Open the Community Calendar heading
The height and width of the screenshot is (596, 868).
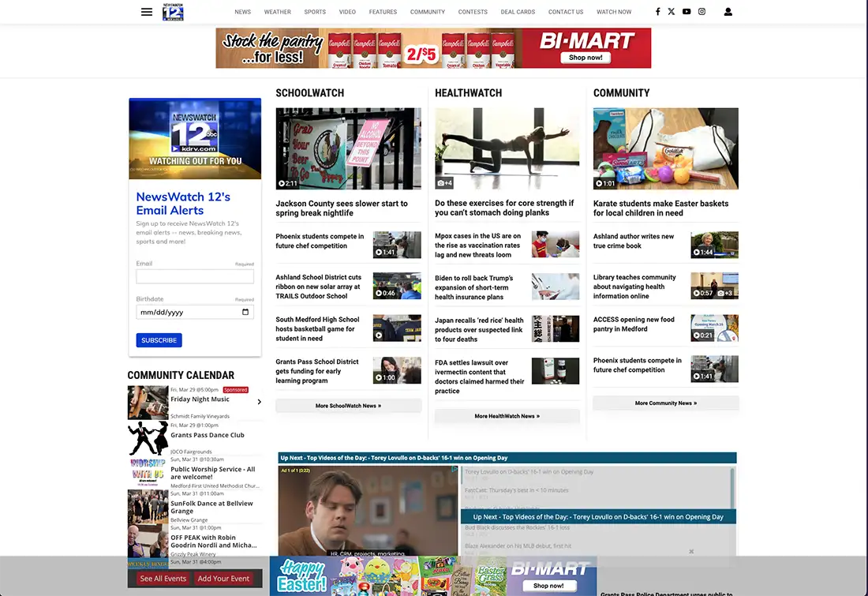click(x=181, y=375)
